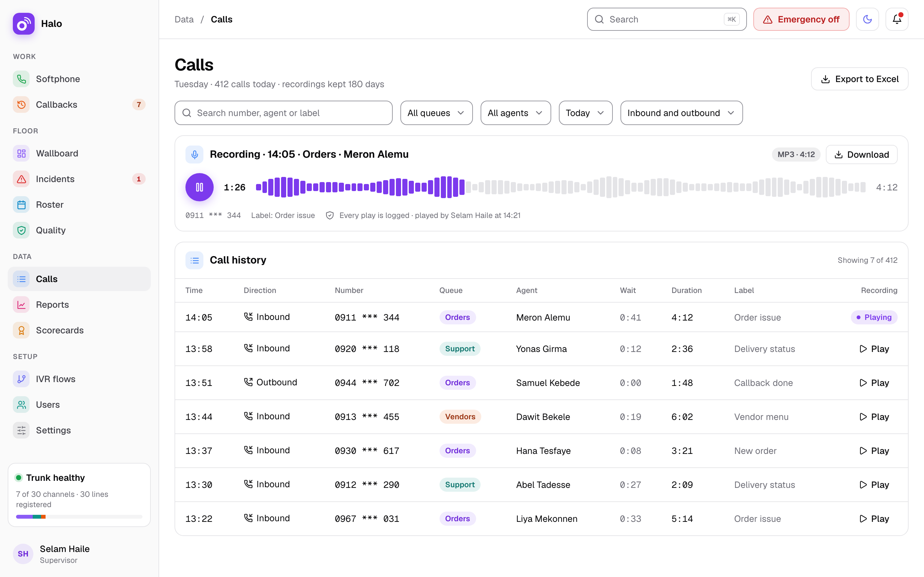Click the Halo logo icon
This screenshot has height=577, width=924.
click(x=24, y=24)
